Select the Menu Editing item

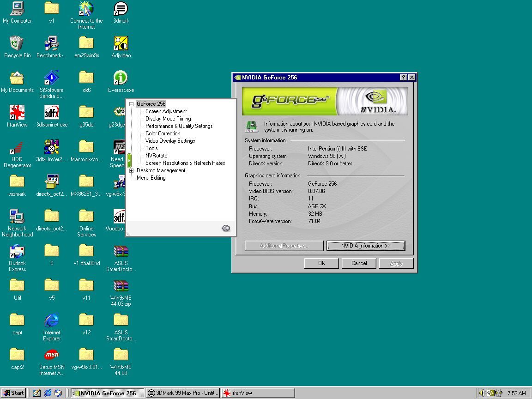(x=151, y=178)
